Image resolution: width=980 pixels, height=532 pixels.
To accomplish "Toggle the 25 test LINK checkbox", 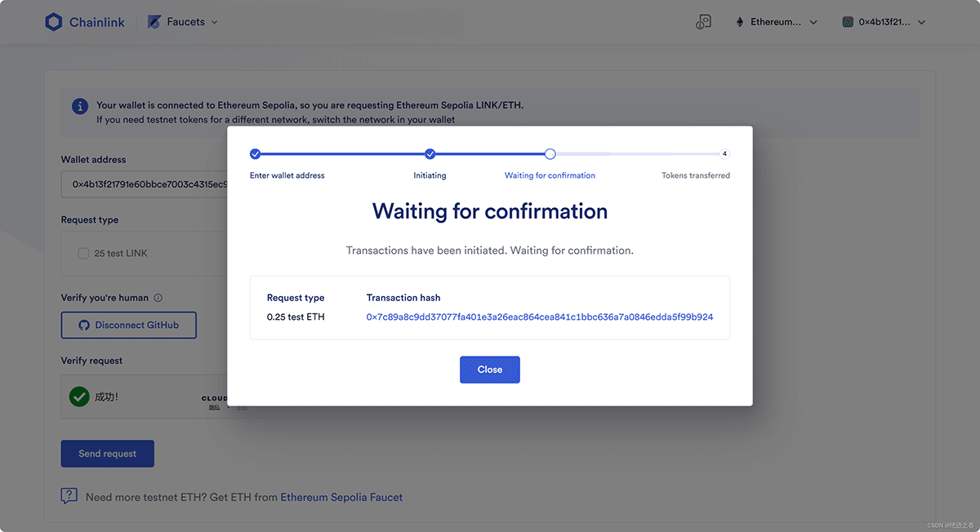I will tap(83, 253).
